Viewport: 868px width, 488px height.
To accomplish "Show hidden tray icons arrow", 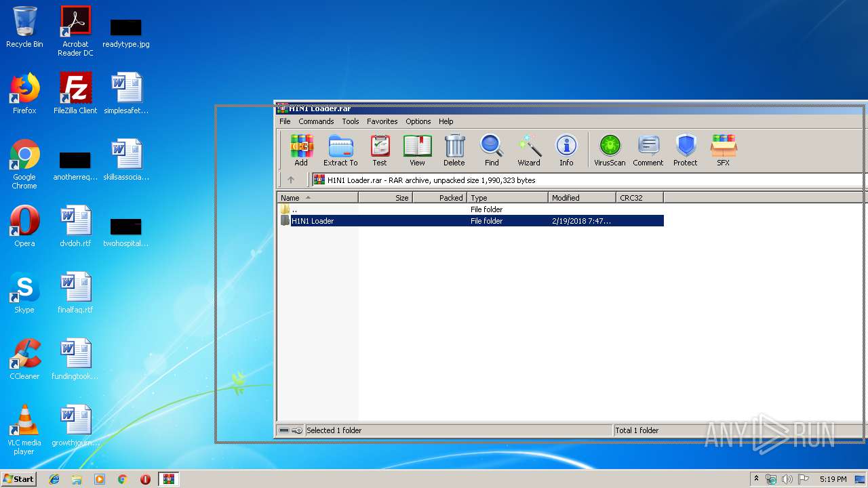I will tap(757, 479).
